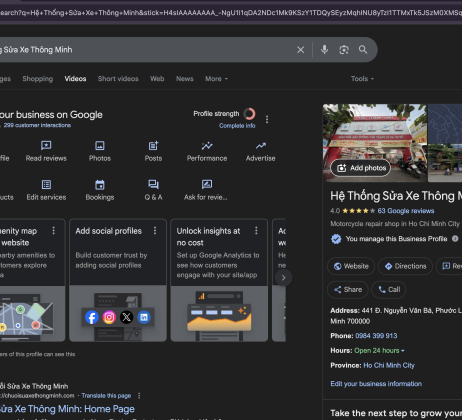
Task: Open the Complete info link
Action: pyautogui.click(x=237, y=126)
